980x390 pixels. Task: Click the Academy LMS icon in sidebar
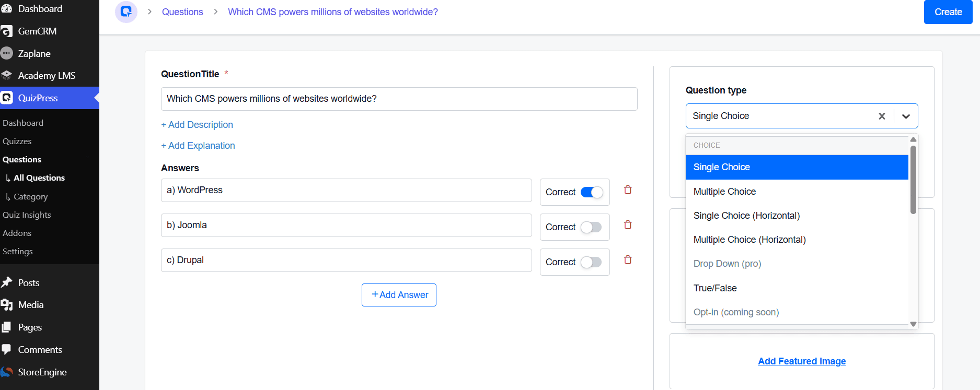[7, 75]
